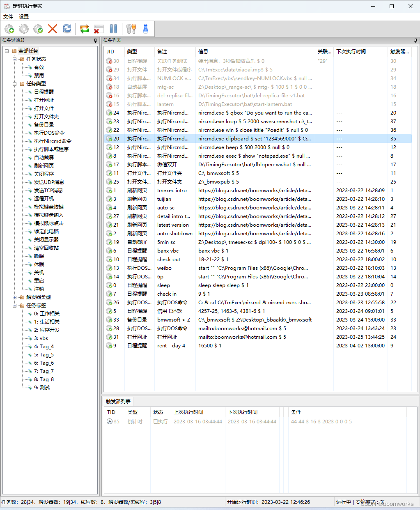Filter by 日程提醒 task type
This screenshot has height=510, width=420.
pyautogui.click(x=44, y=92)
